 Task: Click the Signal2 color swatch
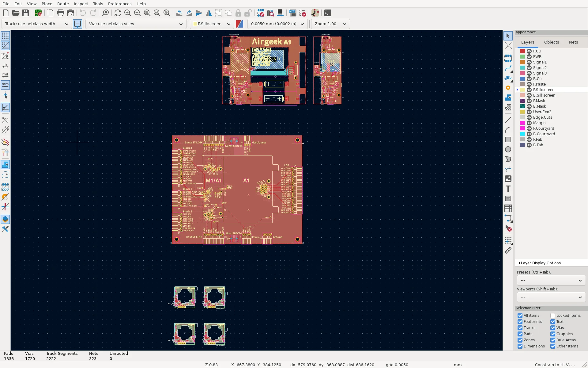tap(522, 68)
